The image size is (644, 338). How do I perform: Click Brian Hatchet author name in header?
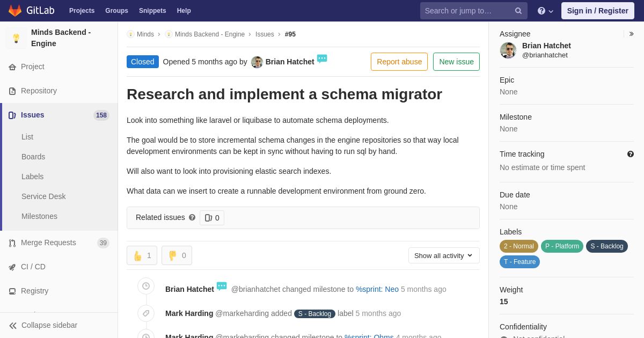pos(290,62)
